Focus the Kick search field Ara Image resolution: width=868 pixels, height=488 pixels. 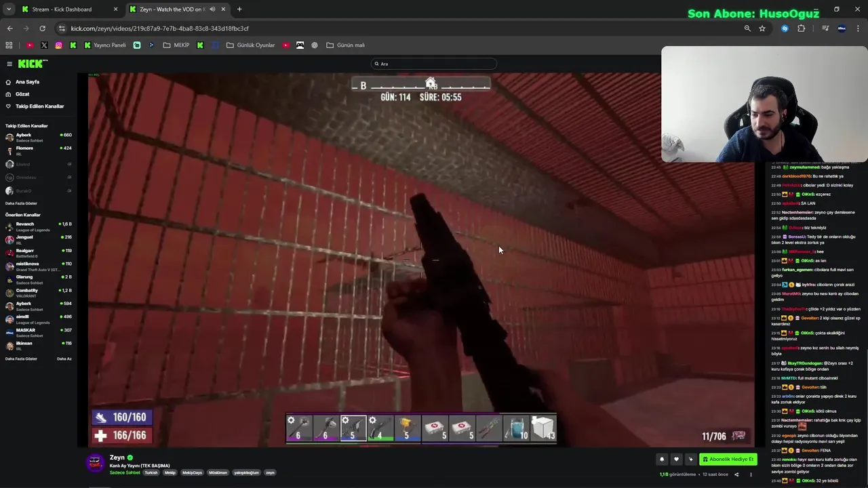(434, 64)
